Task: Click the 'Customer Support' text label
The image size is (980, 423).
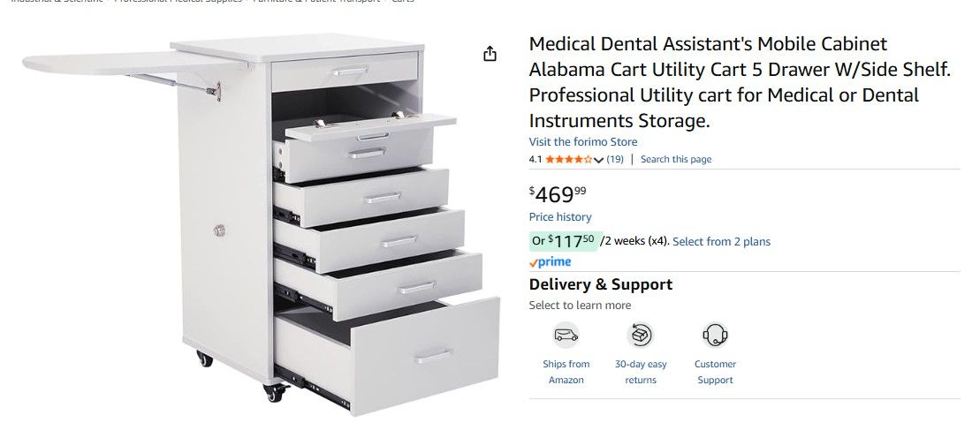Action: click(x=715, y=372)
